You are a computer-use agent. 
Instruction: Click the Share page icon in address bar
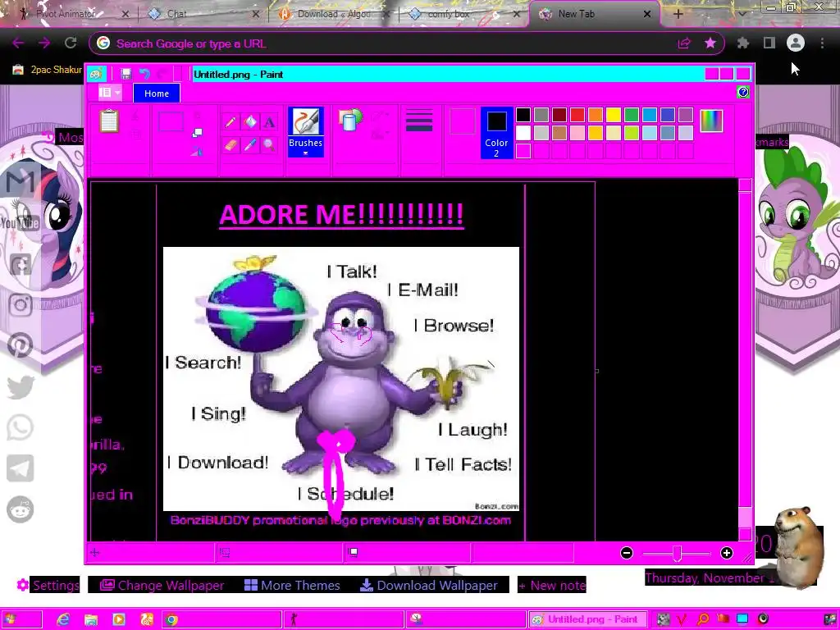684,43
